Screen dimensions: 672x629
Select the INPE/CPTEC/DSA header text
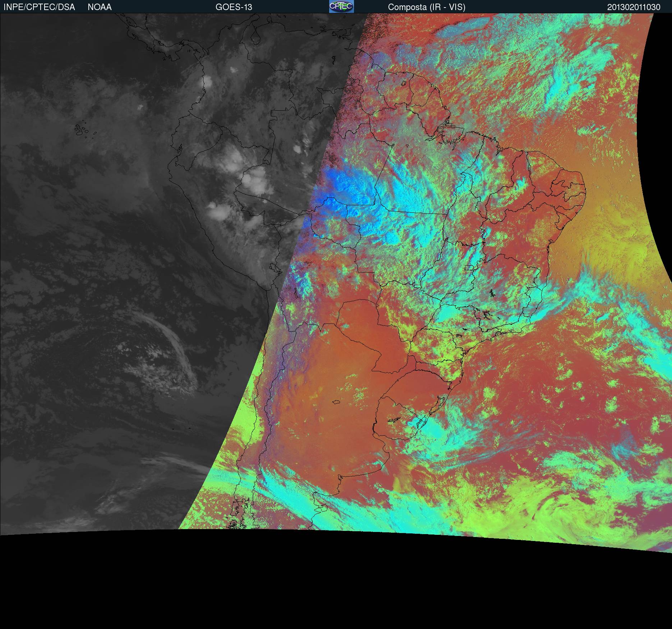(x=39, y=7)
